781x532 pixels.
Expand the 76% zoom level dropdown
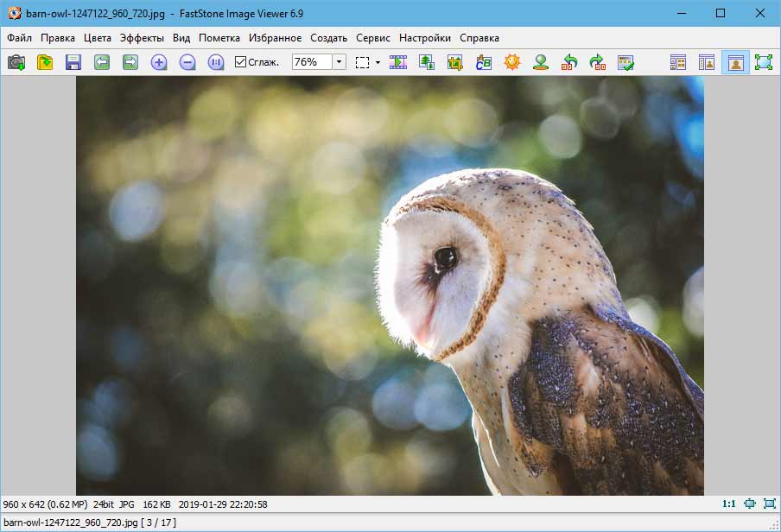[x=339, y=62]
